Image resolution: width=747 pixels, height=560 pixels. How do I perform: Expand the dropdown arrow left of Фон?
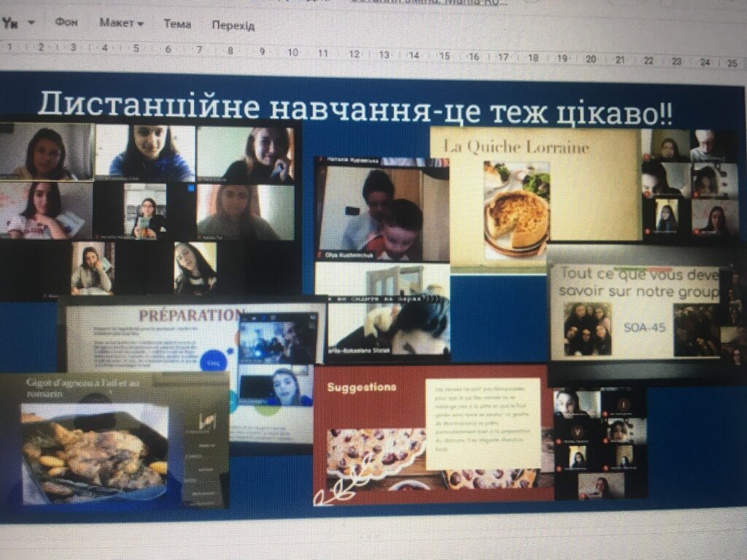pos(31,23)
